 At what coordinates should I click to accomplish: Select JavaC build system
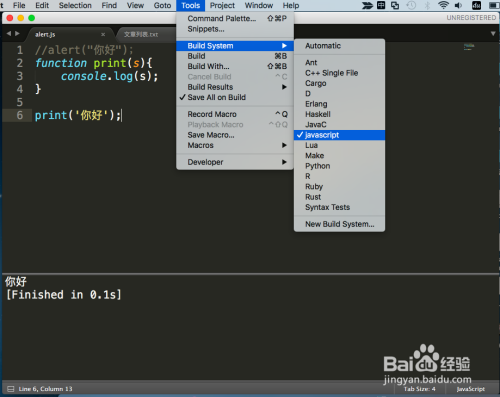point(339,125)
